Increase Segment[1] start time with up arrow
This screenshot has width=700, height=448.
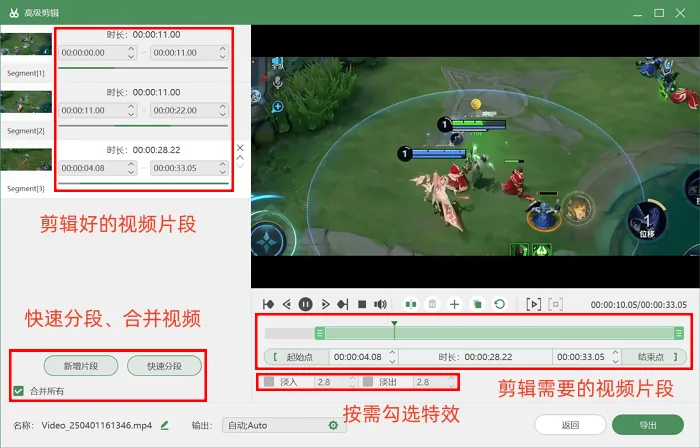pos(131,49)
